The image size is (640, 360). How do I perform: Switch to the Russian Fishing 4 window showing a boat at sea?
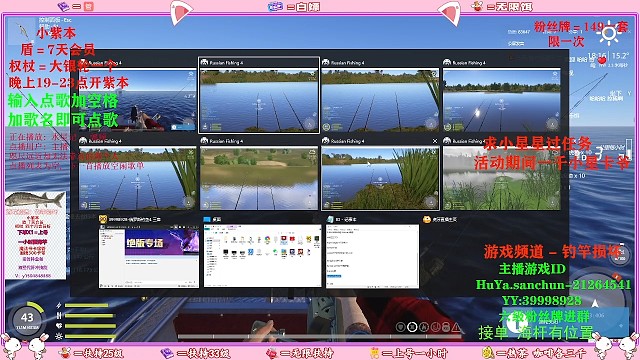click(x=138, y=100)
